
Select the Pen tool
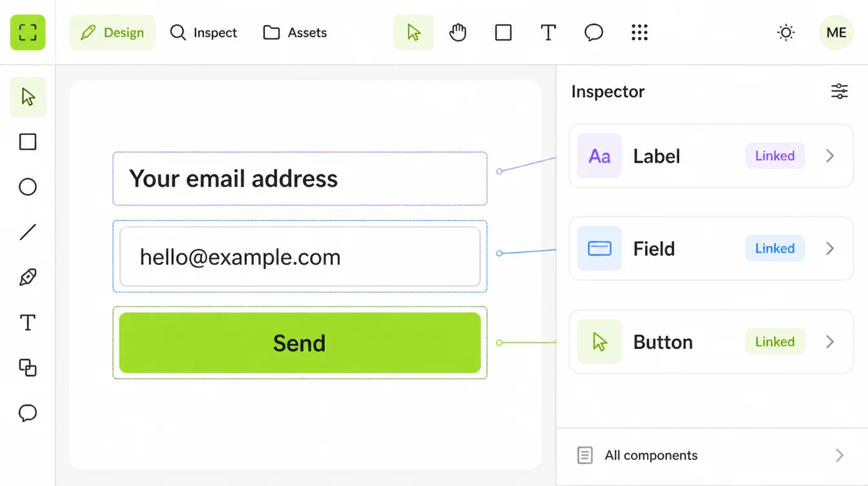[28, 277]
